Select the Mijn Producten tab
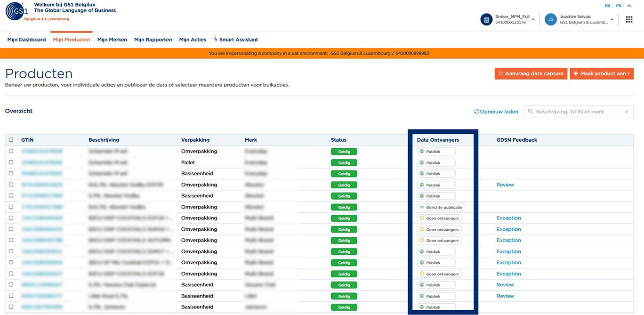Screen dimensions: 644x315 click(72, 40)
